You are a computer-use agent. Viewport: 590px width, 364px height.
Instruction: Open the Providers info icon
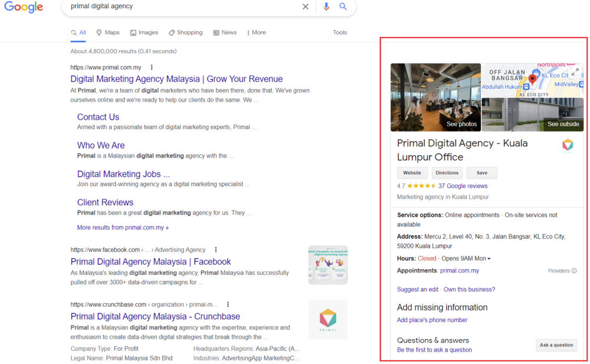point(574,271)
